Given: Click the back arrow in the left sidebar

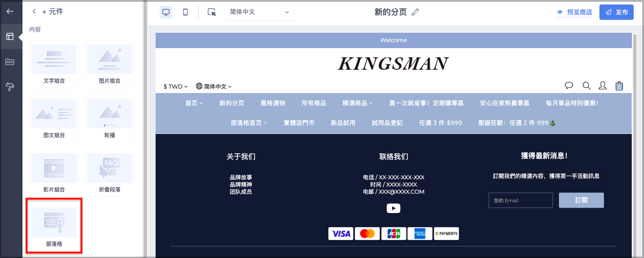Looking at the screenshot, I should (10, 12).
